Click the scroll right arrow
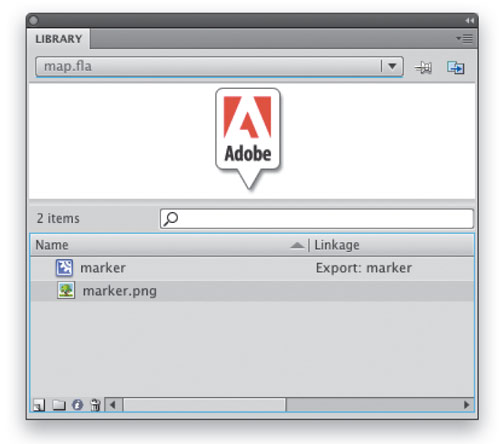The width and height of the screenshot is (500, 444). [x=466, y=405]
